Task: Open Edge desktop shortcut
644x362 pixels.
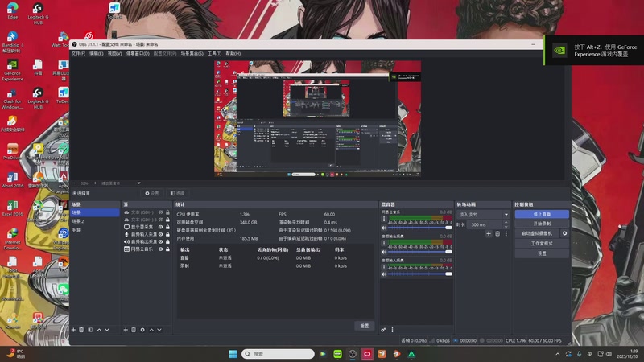Action: [12, 10]
